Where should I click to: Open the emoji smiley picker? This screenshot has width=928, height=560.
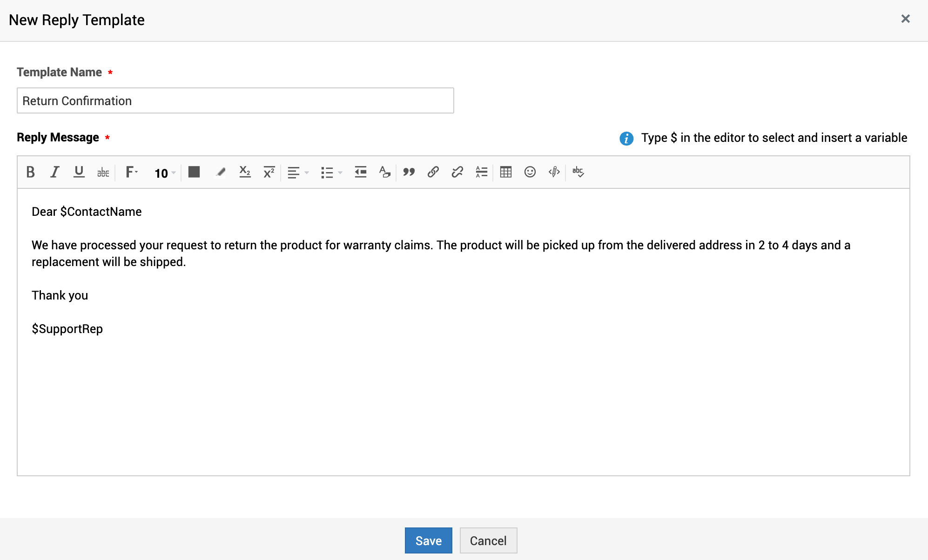[x=530, y=172]
